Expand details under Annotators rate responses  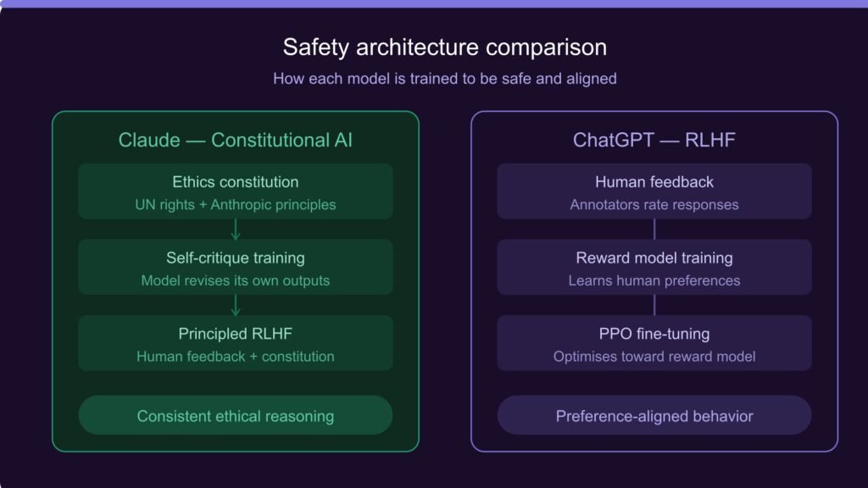click(x=654, y=203)
